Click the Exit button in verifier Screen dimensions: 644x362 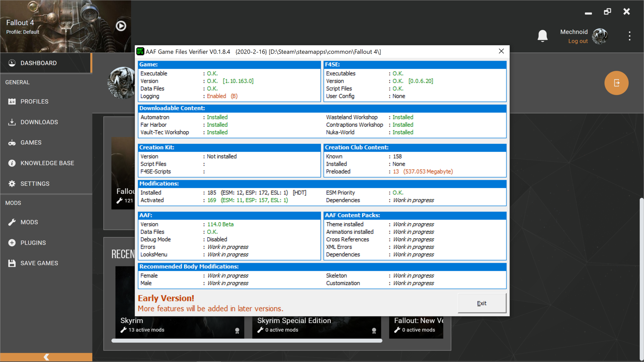[482, 303]
